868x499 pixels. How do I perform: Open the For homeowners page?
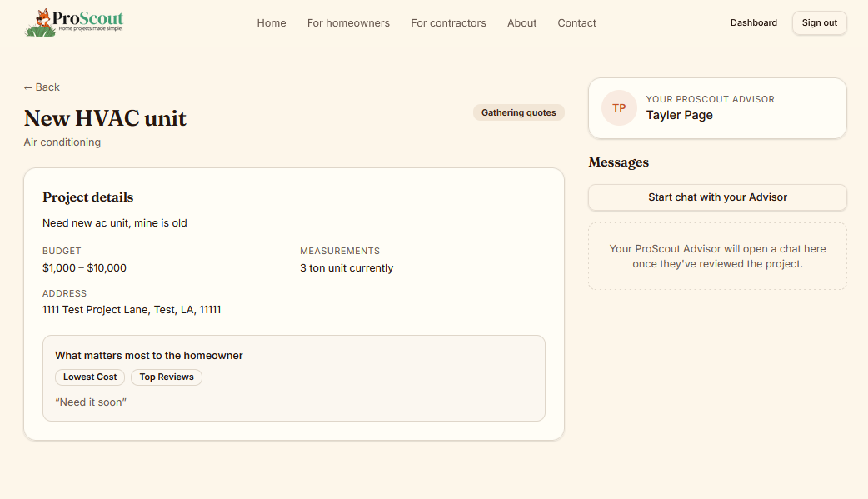[348, 23]
